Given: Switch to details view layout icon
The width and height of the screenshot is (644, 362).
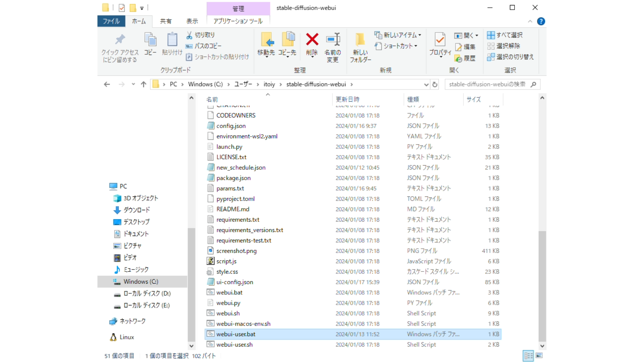Looking at the screenshot, I should tap(528, 356).
